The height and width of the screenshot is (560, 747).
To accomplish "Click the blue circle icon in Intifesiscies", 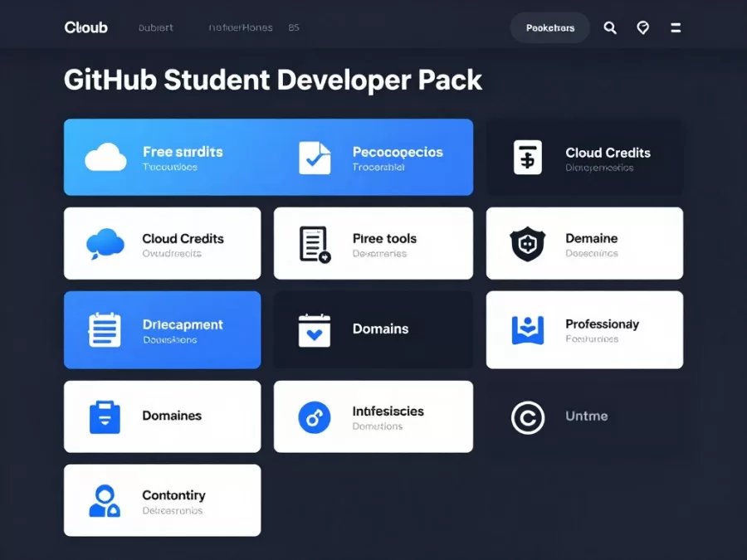I will pyautogui.click(x=315, y=417).
